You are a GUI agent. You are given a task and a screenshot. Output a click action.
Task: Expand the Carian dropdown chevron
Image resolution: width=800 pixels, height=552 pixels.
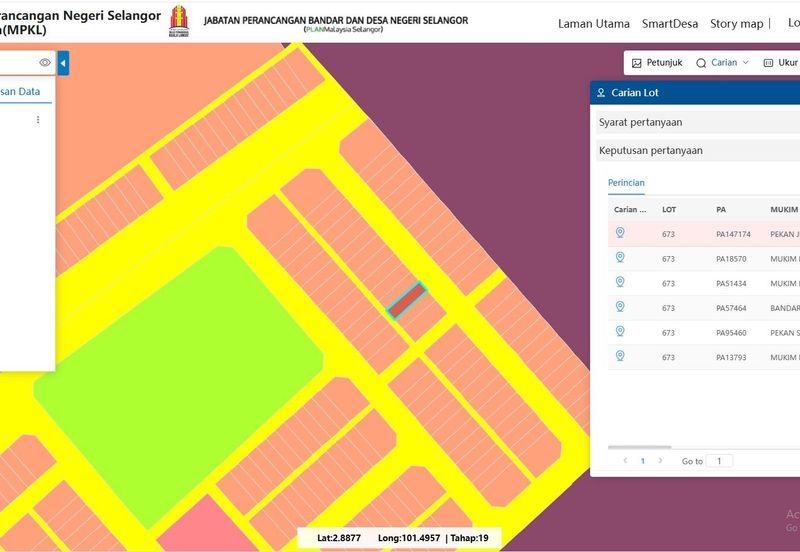click(745, 62)
